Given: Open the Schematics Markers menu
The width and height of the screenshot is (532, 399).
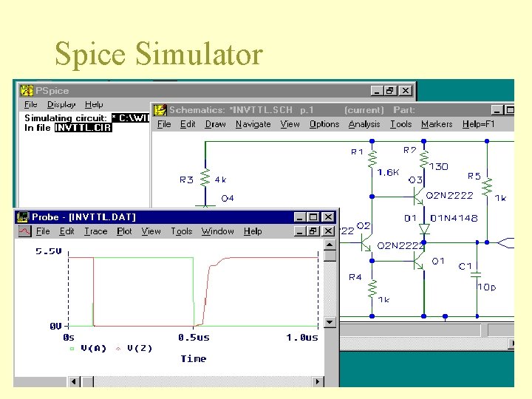Looking at the screenshot, I should pos(437,124).
